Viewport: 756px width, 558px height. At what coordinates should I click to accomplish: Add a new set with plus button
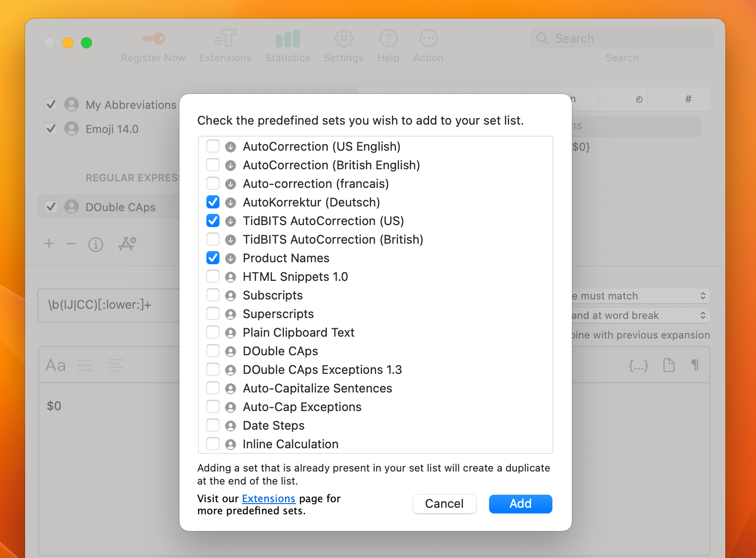pos(49,244)
